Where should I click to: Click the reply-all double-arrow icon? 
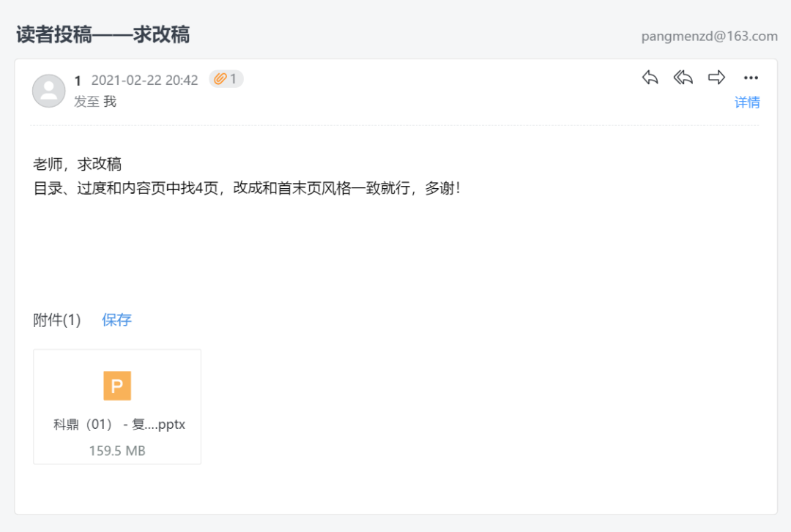coord(683,78)
